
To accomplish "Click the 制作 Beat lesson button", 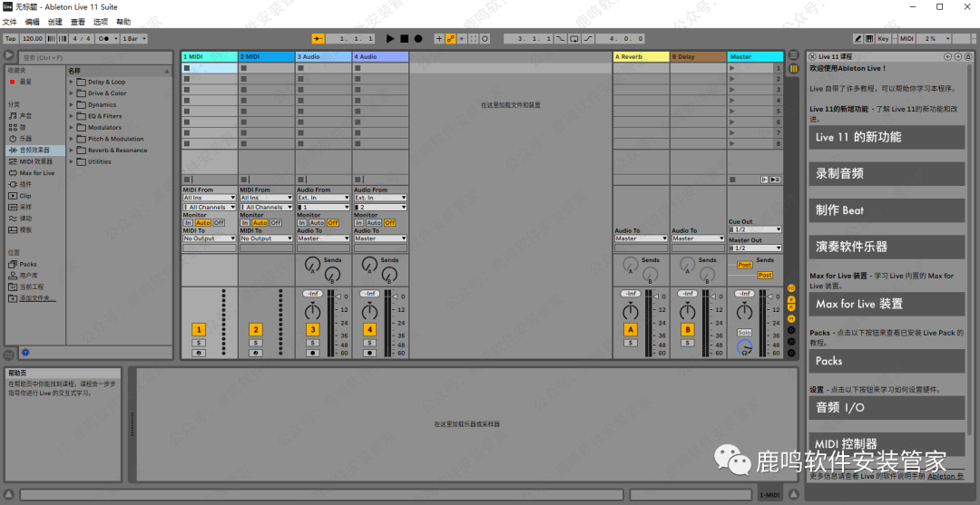I will 886,210.
